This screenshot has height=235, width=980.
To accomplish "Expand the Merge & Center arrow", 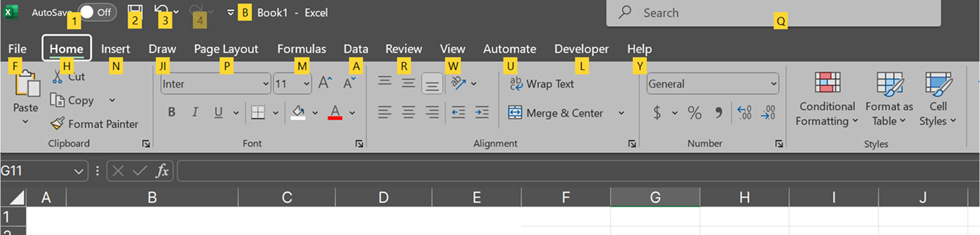I will pyautogui.click(x=622, y=113).
